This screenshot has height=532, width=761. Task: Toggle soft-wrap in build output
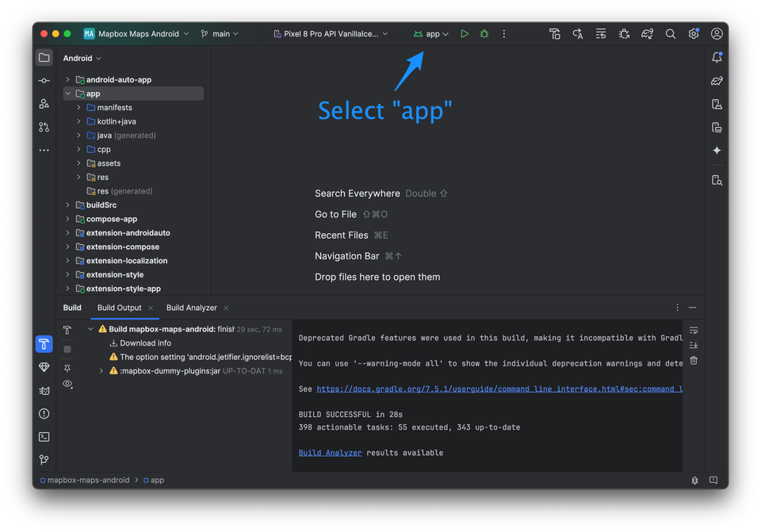[x=694, y=331]
